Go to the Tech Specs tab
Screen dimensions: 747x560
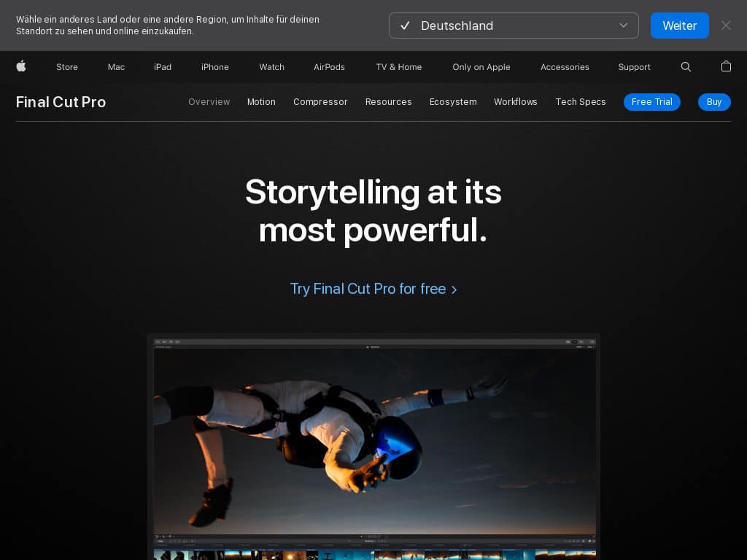coord(581,102)
